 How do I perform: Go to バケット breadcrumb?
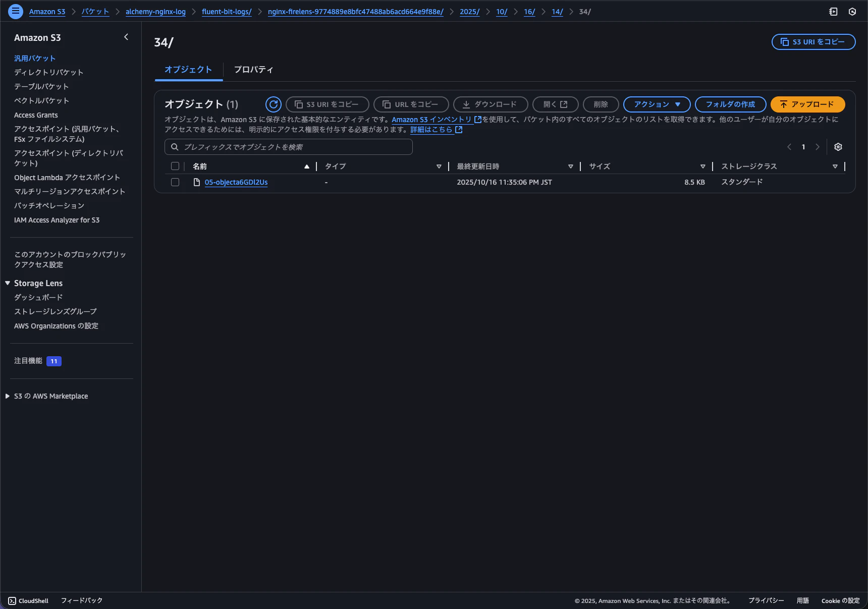[x=95, y=12]
